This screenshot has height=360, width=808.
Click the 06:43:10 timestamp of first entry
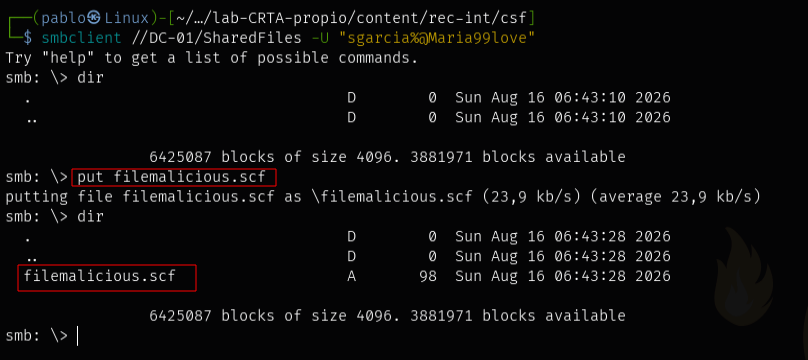pyautogui.click(x=590, y=97)
